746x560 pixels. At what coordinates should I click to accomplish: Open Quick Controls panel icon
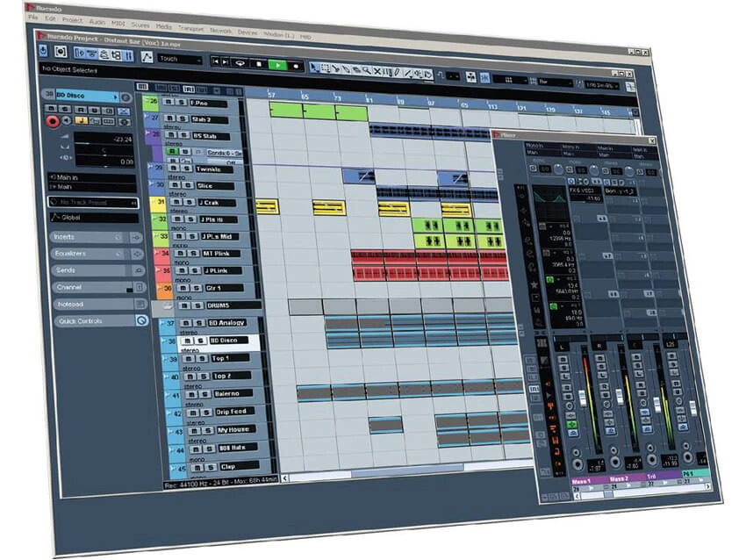pos(140,322)
